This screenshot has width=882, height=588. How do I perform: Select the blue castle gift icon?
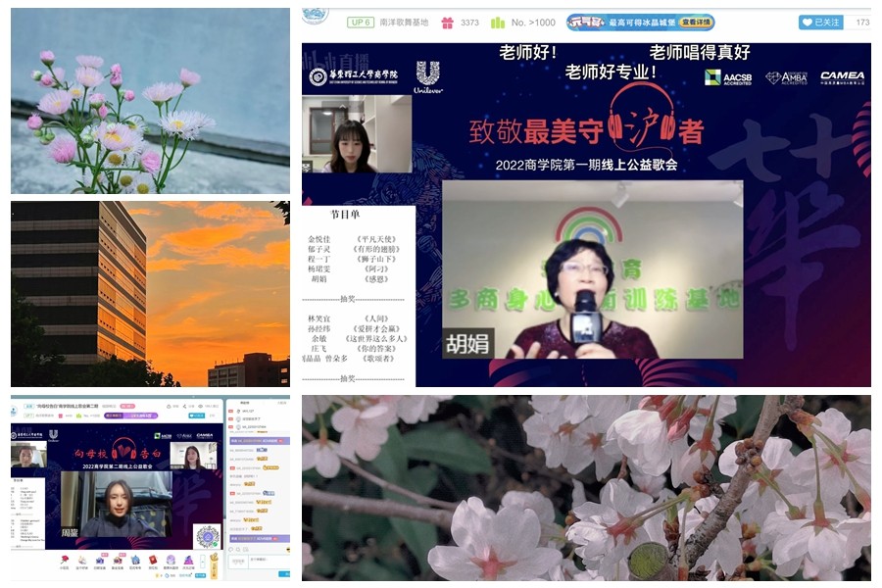135,560
